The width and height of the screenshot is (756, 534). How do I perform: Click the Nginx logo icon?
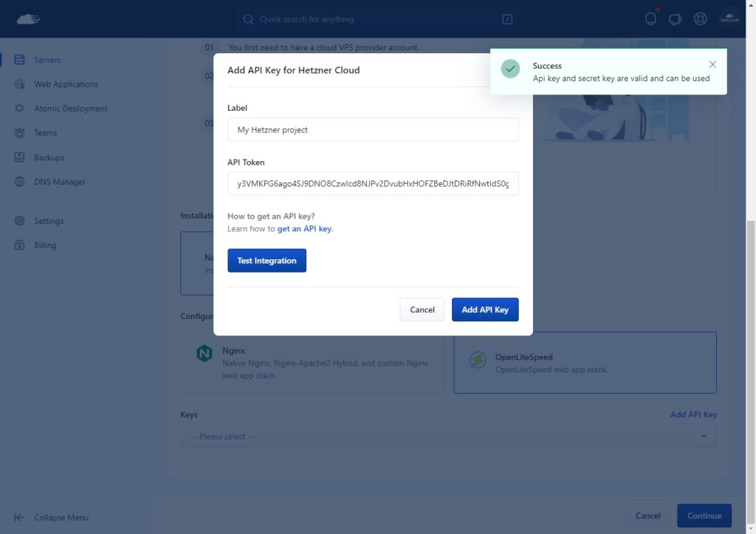(x=205, y=354)
